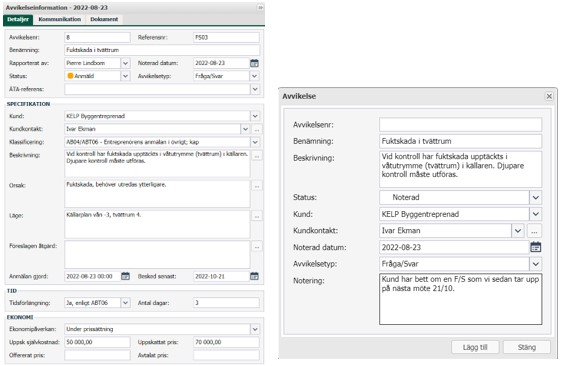Screen dimensions: 562x366
Task: Focus the Besked senast date field
Action: coord(222,276)
